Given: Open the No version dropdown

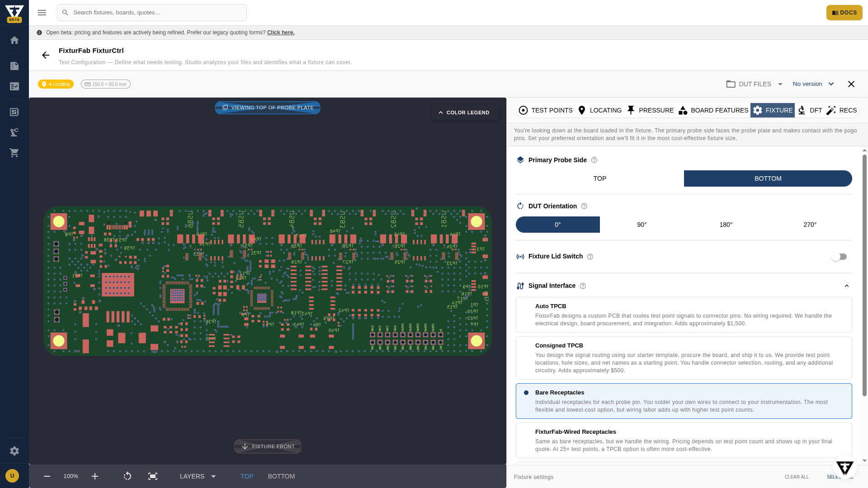Looking at the screenshot, I should coord(814,84).
